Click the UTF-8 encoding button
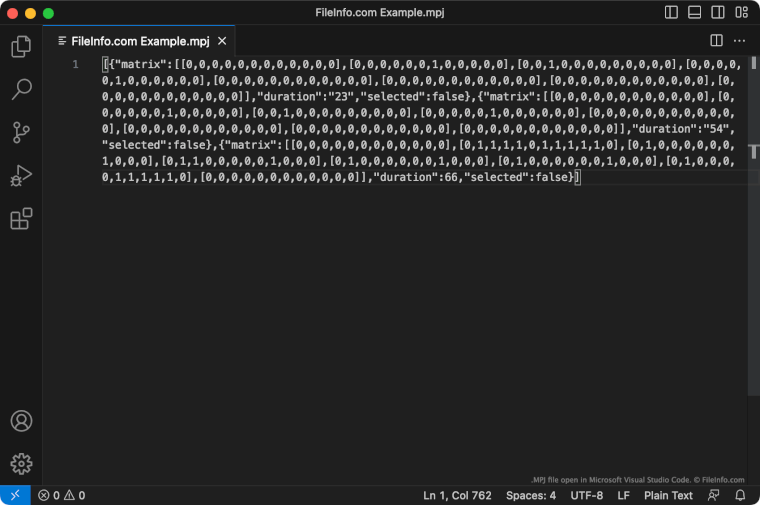Image resolution: width=760 pixels, height=505 pixels. [586, 495]
